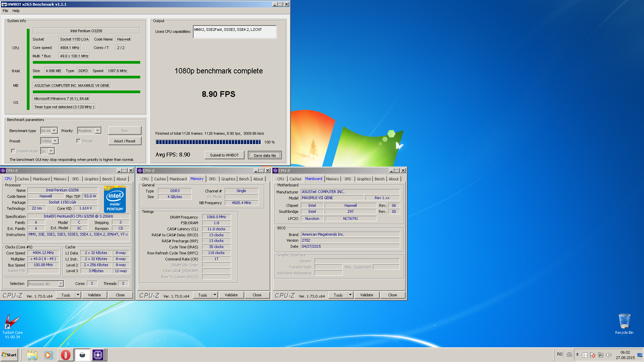This screenshot has height=362, width=644.
Task: Switch to Graphics tab in the CPU-Z mainboard window
Action: pos(364,179)
